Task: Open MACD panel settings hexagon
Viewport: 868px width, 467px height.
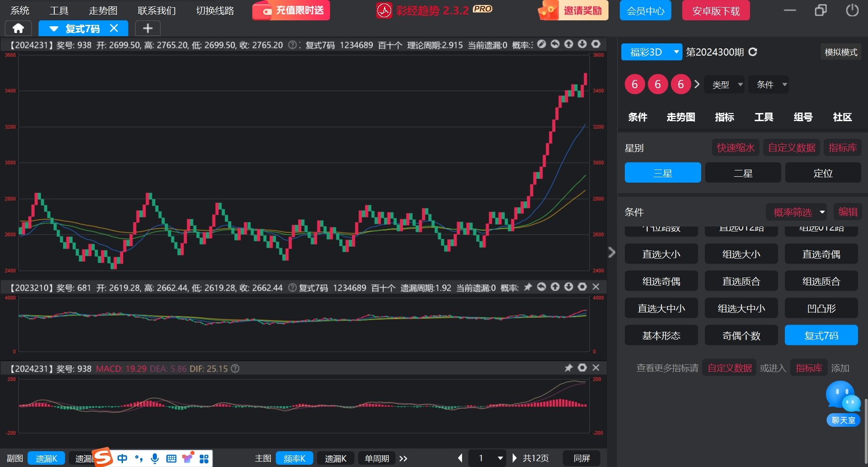Action: [582, 368]
